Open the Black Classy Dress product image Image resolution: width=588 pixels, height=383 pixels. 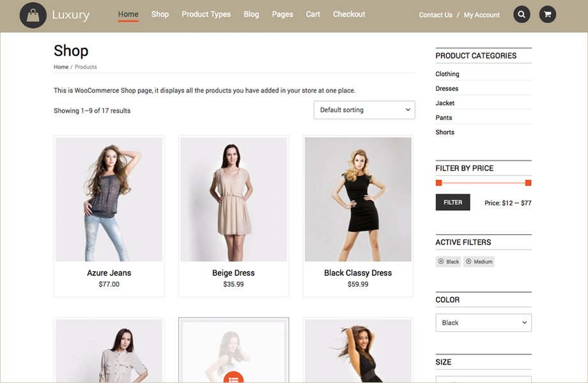coord(358,199)
